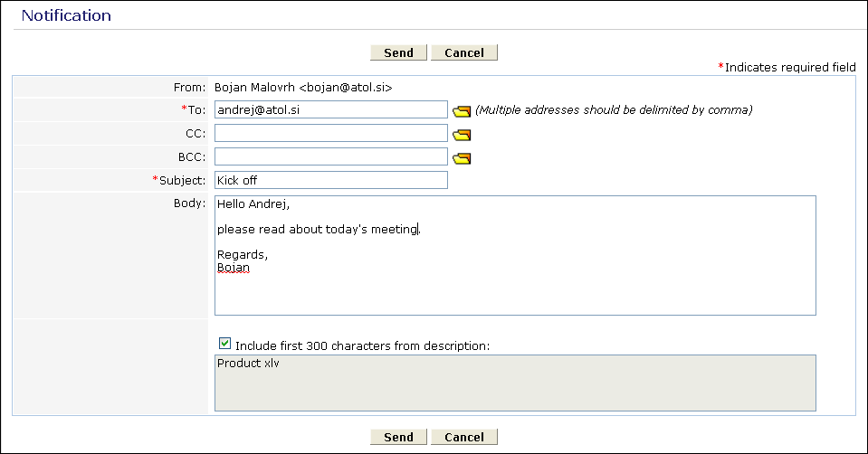Open address book for BCC field
The height and width of the screenshot is (454, 868).
point(462,158)
